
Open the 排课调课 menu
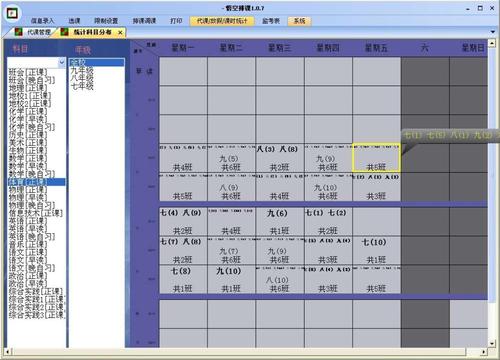point(144,21)
